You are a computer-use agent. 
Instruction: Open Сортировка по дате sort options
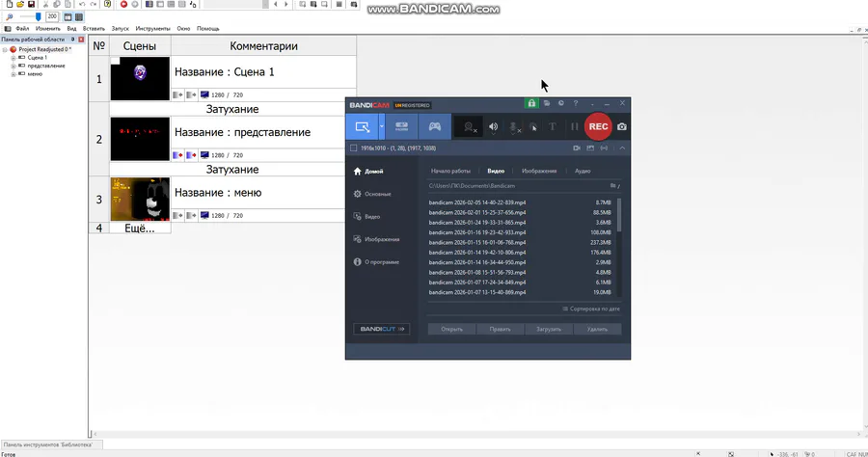(591, 309)
